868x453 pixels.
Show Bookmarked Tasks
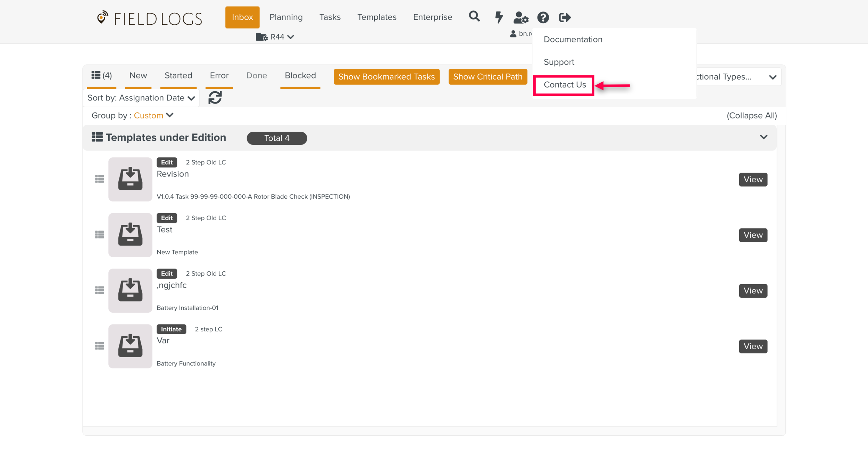tap(386, 77)
